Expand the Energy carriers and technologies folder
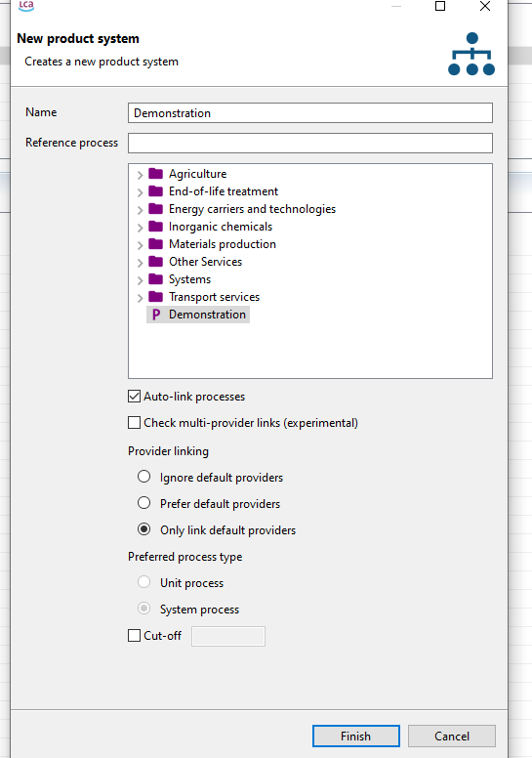 point(140,210)
